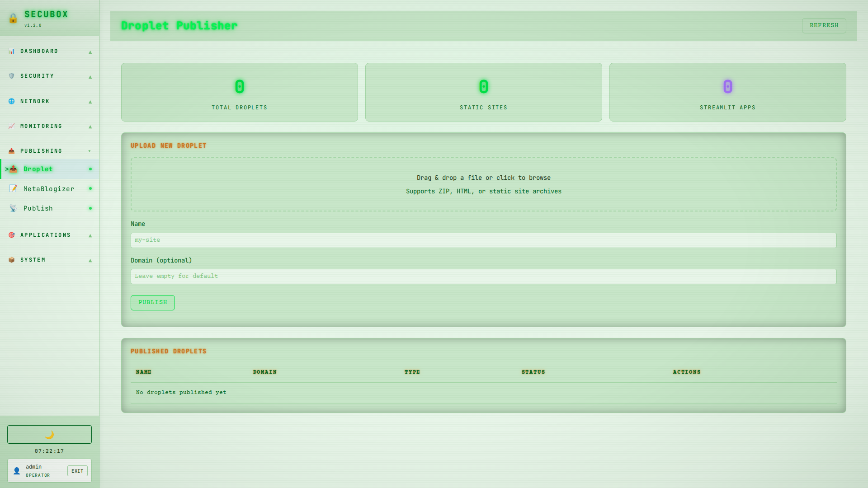The width and height of the screenshot is (868, 488).
Task: Expand the System section arrow
Action: pos(90,260)
